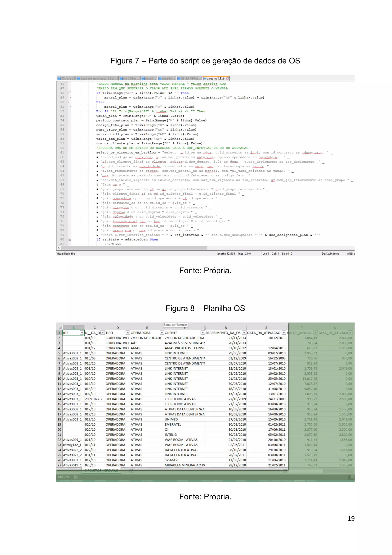Click line number 61 in the editor margin

(x=62, y=153)
